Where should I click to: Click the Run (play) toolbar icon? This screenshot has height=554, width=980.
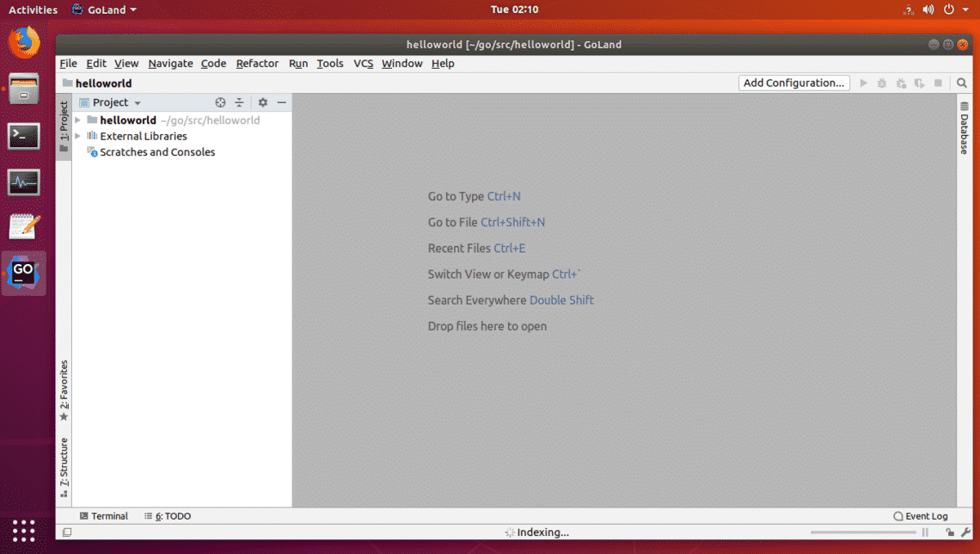(x=864, y=83)
